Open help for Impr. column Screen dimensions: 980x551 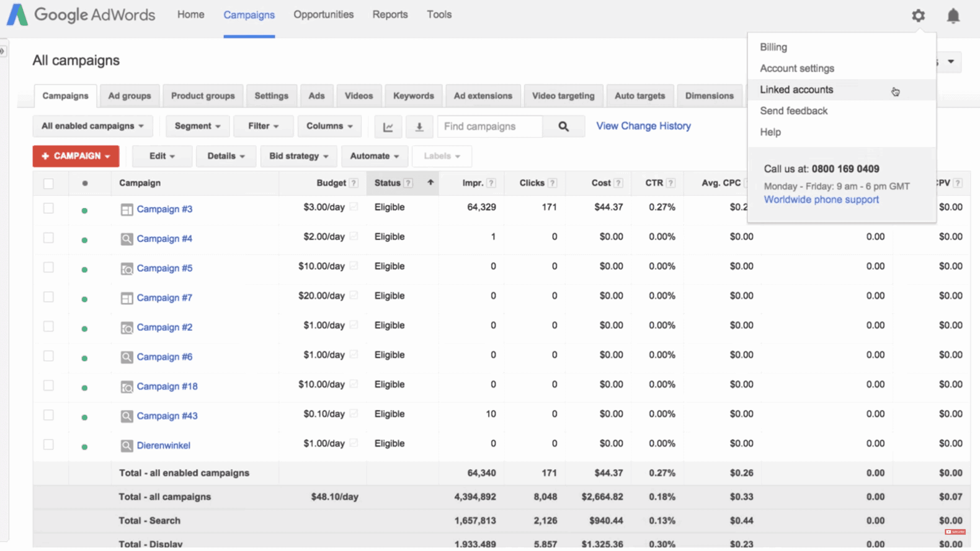pos(491,183)
